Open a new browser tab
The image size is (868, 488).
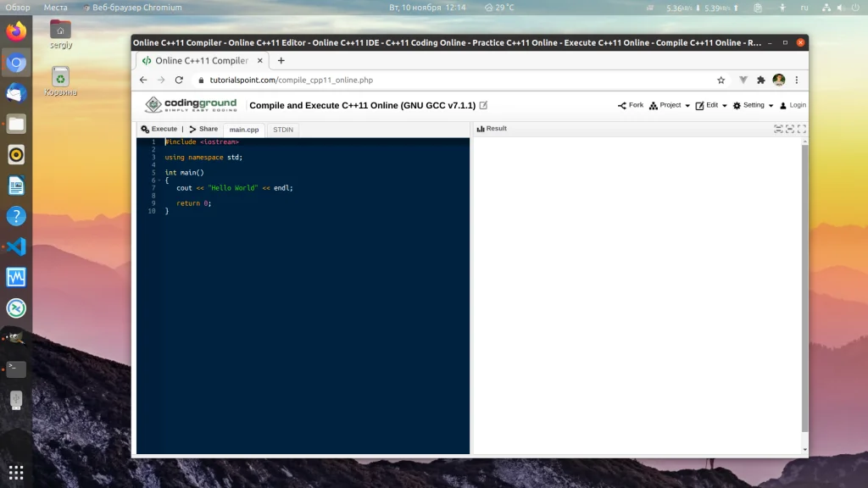[281, 60]
